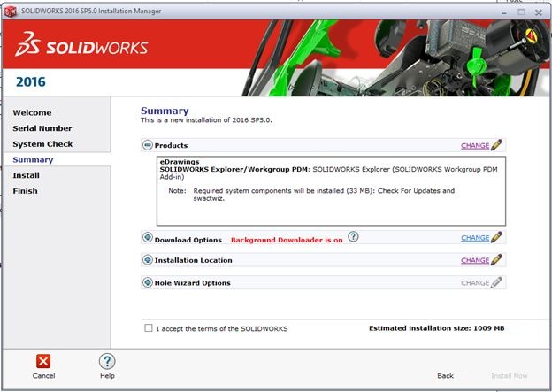This screenshot has width=552, height=392.
Task: Click the Summary heading text
Action: tap(165, 111)
